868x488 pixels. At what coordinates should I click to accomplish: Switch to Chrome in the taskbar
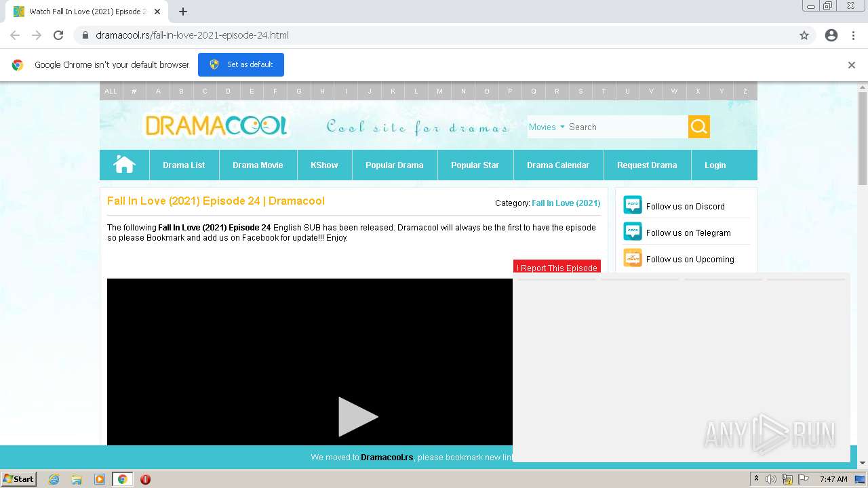123,479
